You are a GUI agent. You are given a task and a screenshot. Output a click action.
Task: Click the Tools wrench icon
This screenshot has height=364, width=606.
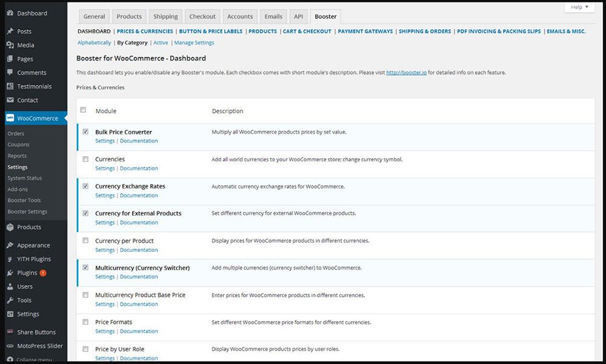[10, 300]
